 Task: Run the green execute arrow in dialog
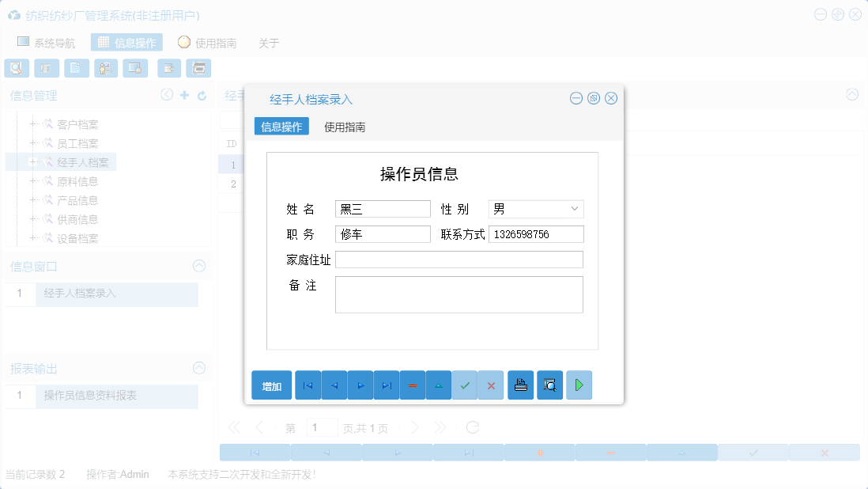coord(579,385)
